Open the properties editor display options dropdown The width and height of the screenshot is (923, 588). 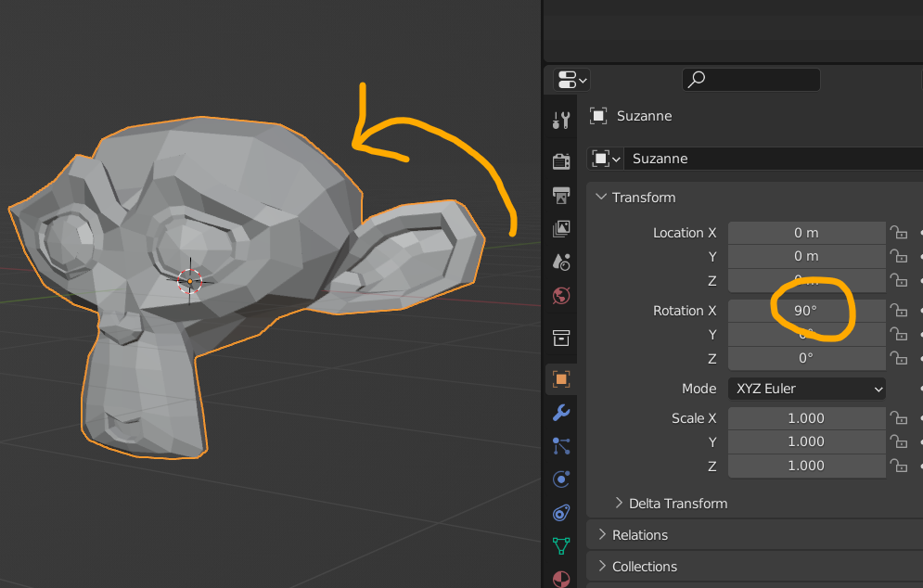[x=571, y=80]
